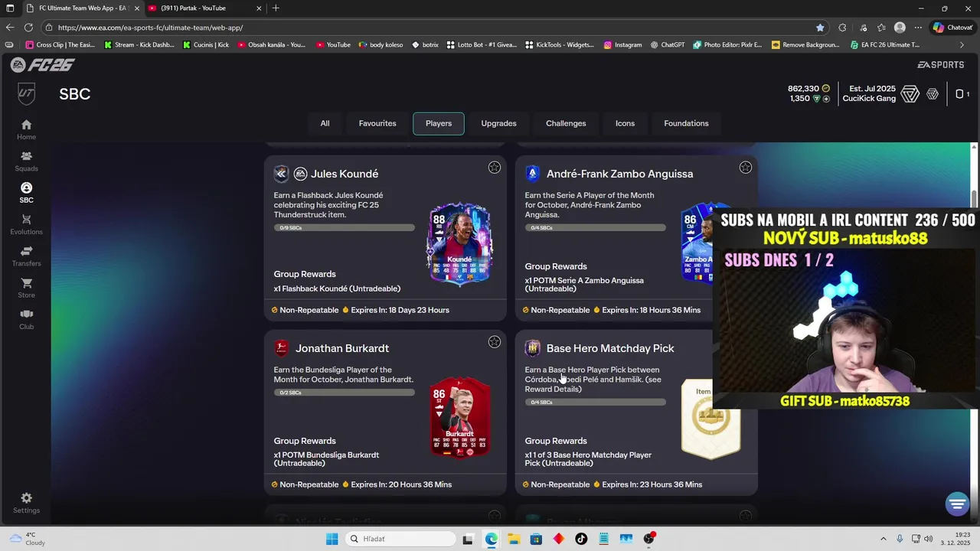Screen dimensions: 980x551
Task: Open the tab actions menu in the window corner
Action: (x=10, y=8)
